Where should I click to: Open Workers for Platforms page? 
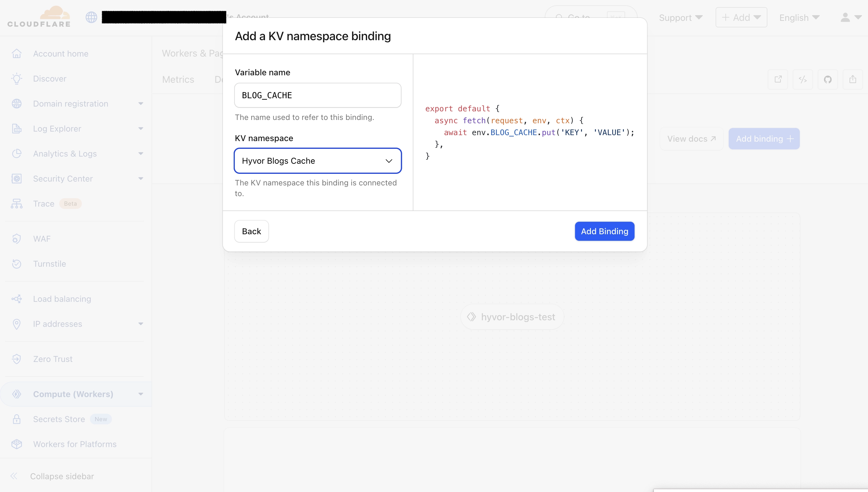coord(75,444)
